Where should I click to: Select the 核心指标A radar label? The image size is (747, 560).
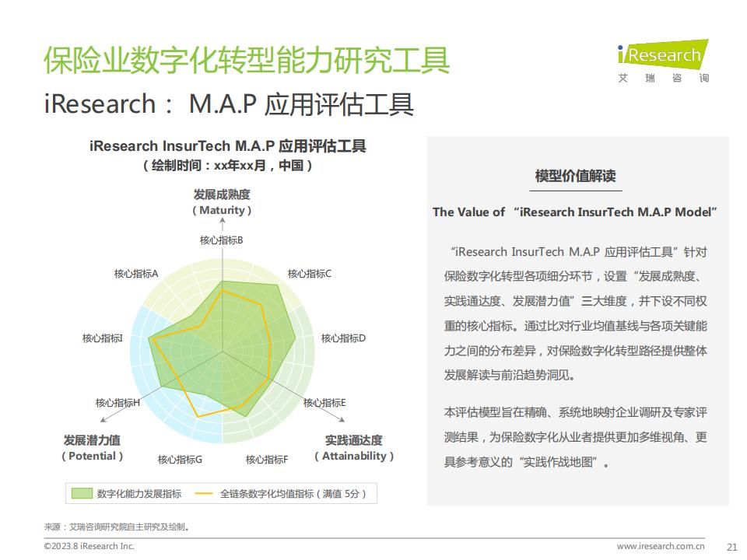pos(135,274)
